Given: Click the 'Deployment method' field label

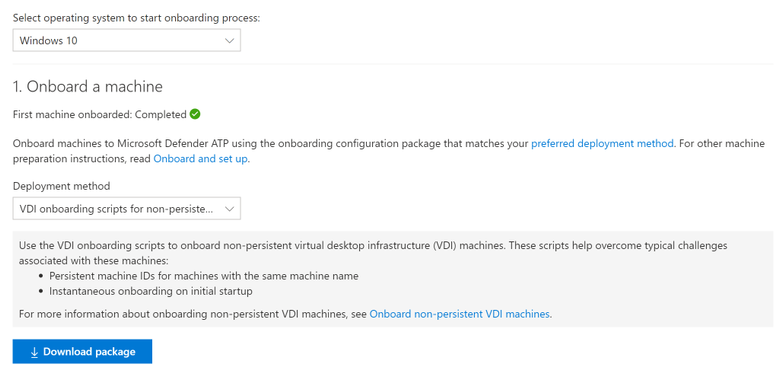Looking at the screenshot, I should coord(61,186).
